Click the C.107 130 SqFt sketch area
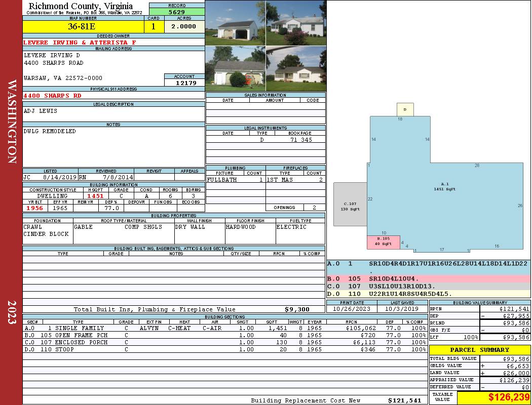Image resolution: width=532 pixels, height=405 pixels. (x=350, y=205)
